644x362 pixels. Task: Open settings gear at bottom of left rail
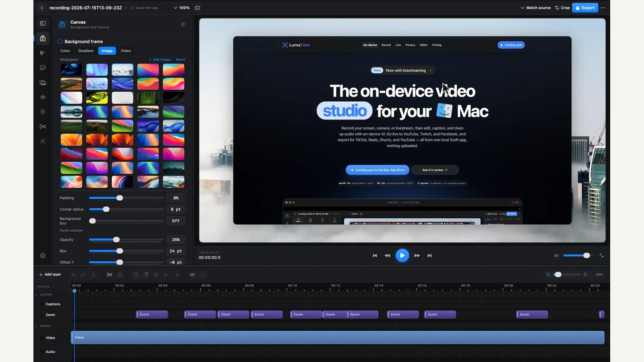coord(43,255)
